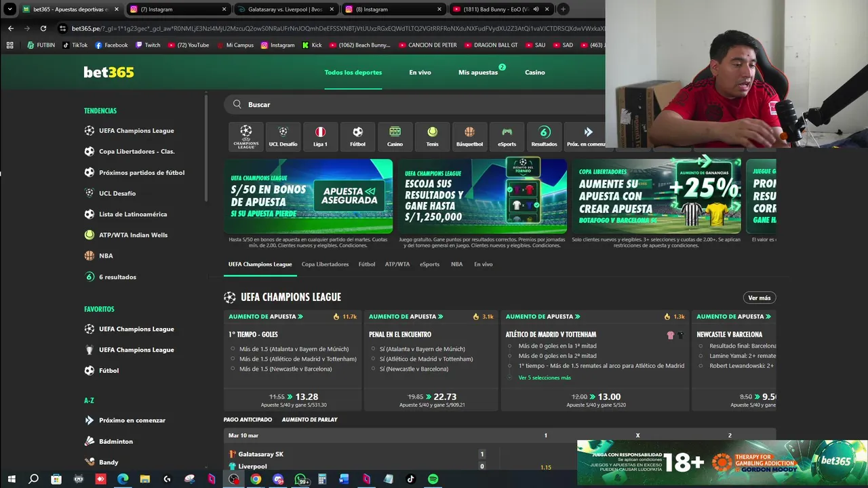
Task: Open the Twitch bookmark
Action: [148, 45]
